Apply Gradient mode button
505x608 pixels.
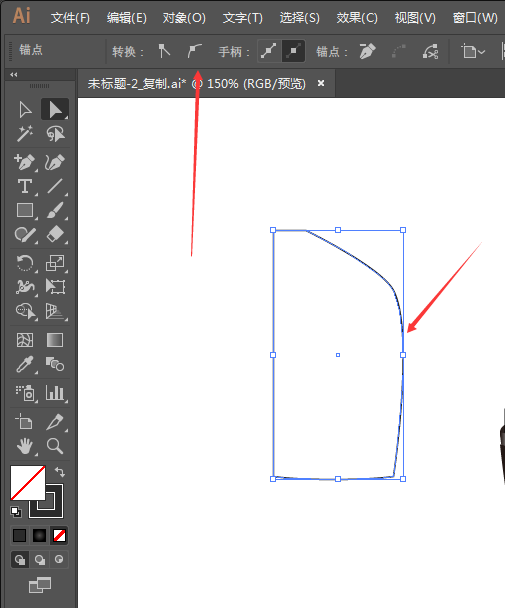point(39,535)
